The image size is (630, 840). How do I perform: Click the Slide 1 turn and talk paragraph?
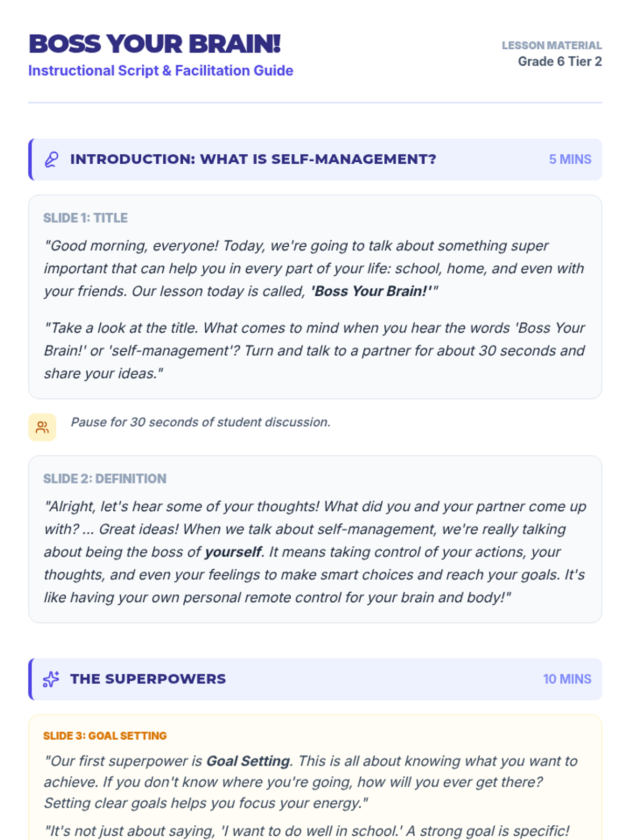[314, 351]
